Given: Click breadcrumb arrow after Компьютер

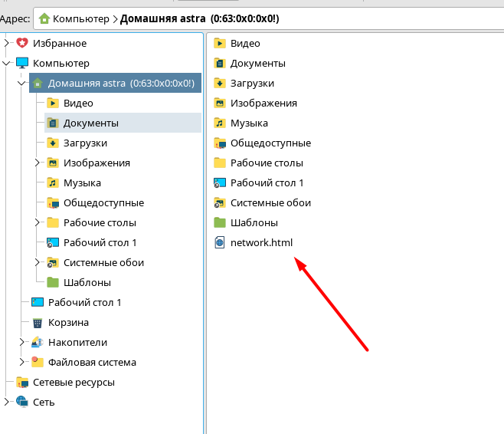Looking at the screenshot, I should point(115,19).
